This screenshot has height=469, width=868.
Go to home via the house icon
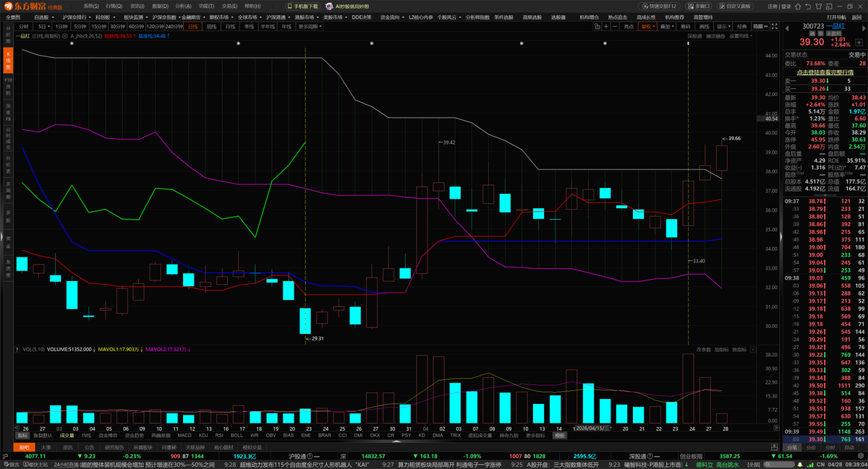798,7
